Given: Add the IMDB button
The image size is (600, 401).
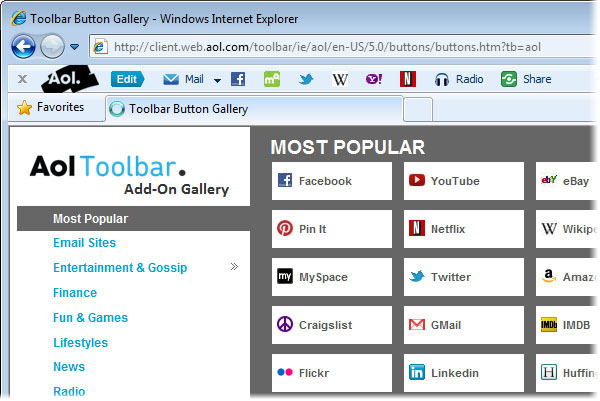Looking at the screenshot, I should (566, 325).
